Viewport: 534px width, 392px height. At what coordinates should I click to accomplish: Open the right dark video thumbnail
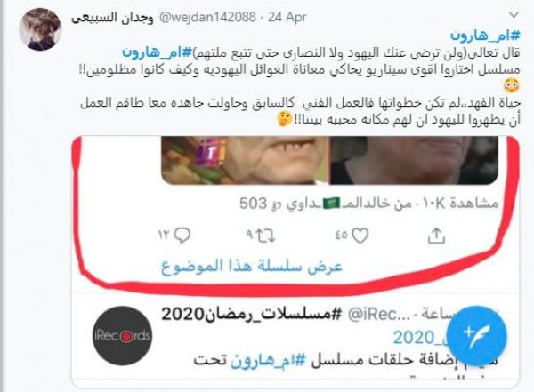pyautogui.click(x=414, y=160)
